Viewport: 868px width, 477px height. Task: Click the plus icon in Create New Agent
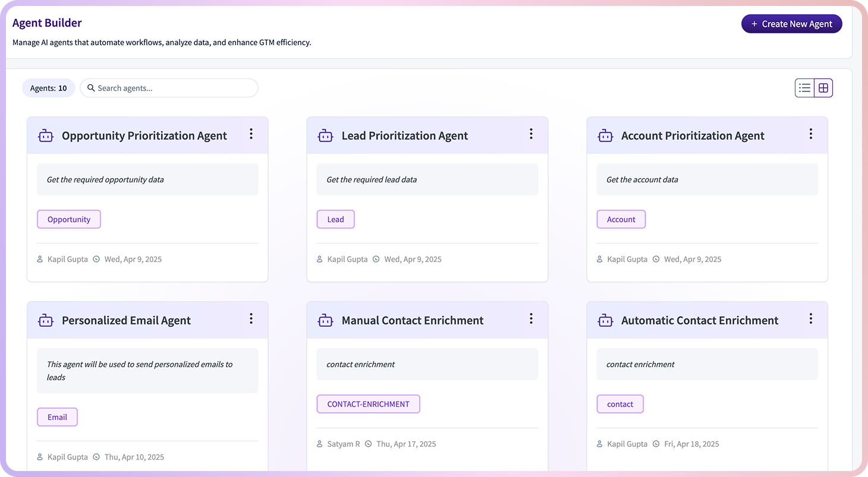tap(754, 24)
